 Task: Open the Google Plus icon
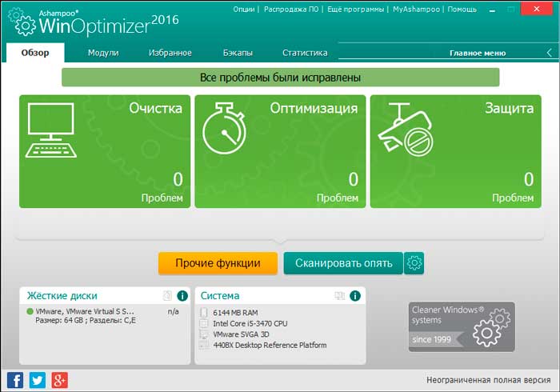[x=60, y=380]
